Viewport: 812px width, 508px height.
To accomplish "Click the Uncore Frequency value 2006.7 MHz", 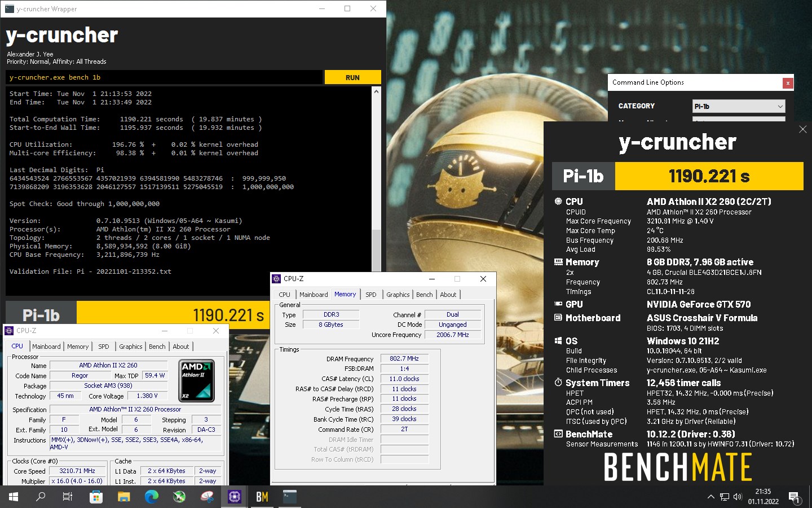I will (x=453, y=335).
